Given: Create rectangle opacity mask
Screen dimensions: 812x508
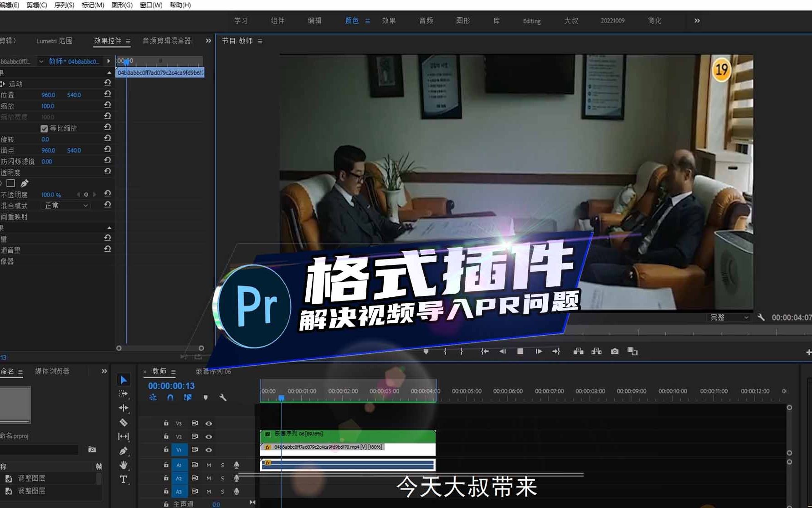Looking at the screenshot, I should pos(11,183).
